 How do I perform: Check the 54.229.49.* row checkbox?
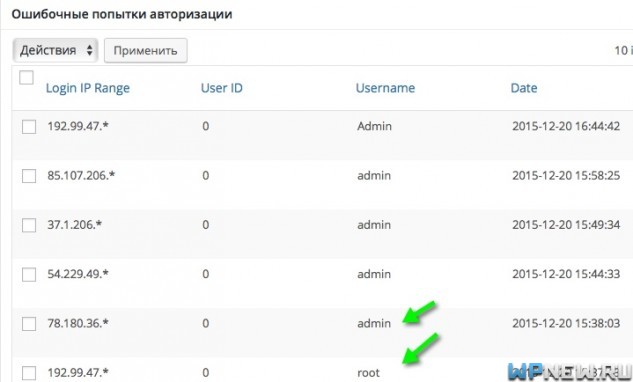[29, 274]
